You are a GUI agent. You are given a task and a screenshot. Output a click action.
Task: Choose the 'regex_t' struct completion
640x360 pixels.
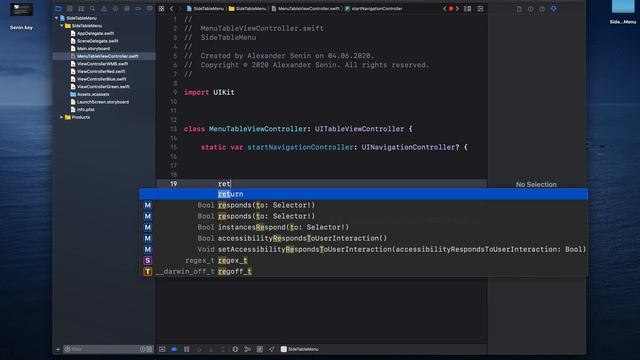364,260
